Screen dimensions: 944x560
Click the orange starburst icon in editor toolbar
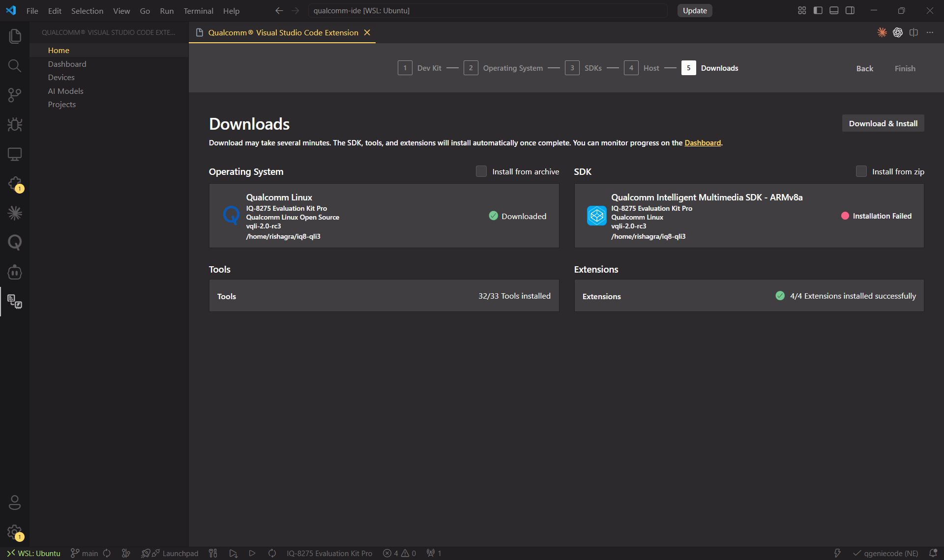pyautogui.click(x=882, y=32)
